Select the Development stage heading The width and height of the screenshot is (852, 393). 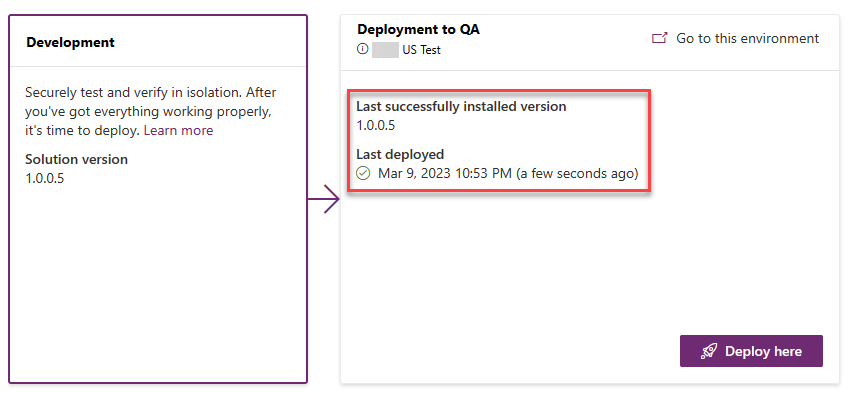point(71,42)
